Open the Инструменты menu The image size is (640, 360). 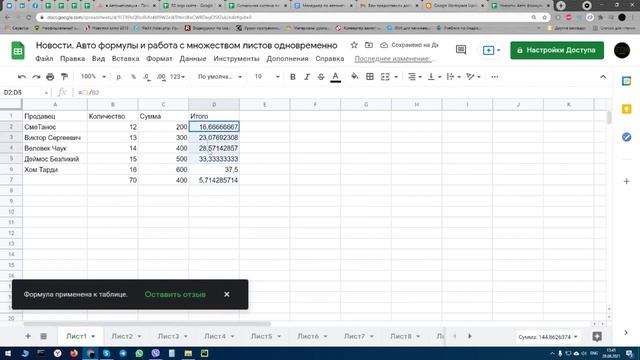pyautogui.click(x=236, y=59)
